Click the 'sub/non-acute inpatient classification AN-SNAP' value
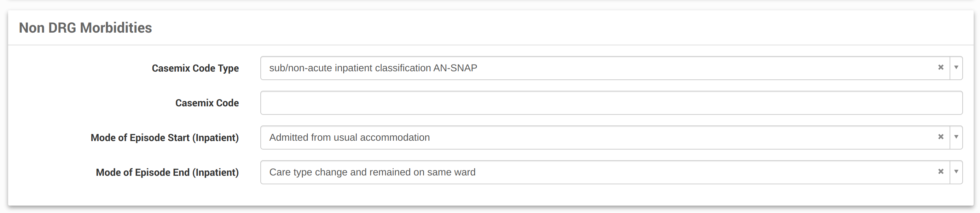Viewport: 980px width, 213px height. click(x=373, y=68)
